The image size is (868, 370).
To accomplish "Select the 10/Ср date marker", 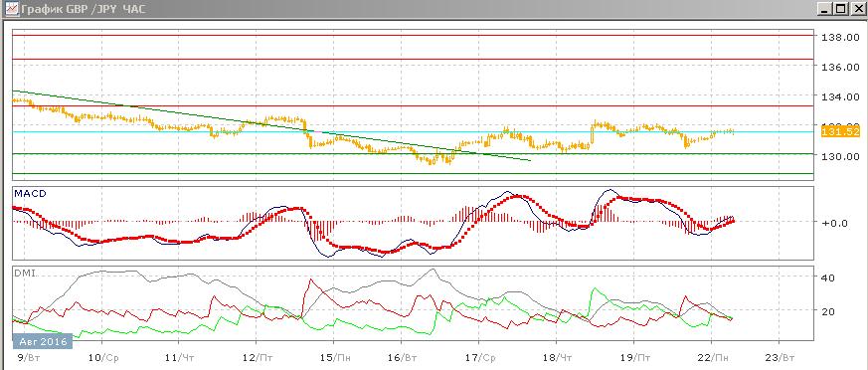I will point(104,357).
